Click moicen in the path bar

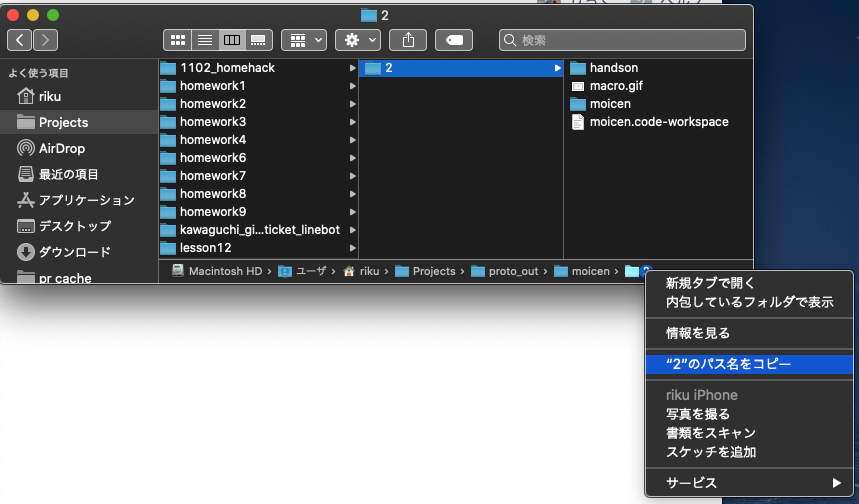click(x=582, y=271)
